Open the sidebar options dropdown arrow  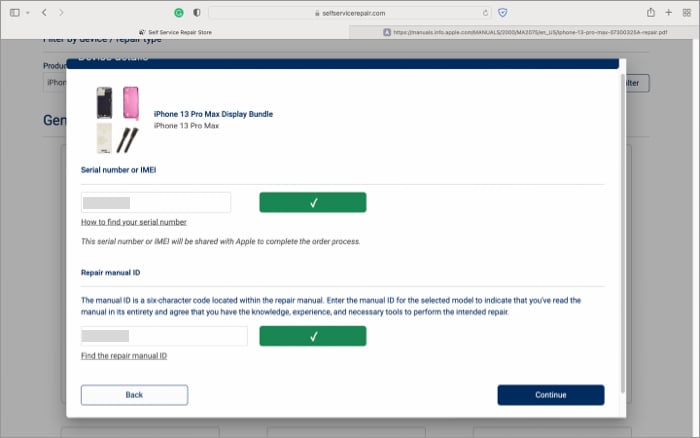pos(28,13)
